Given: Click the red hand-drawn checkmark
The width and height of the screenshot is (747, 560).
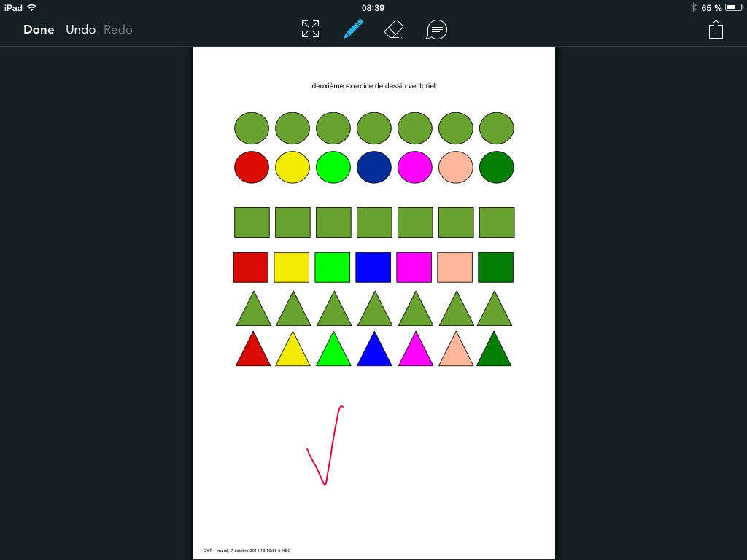Looking at the screenshot, I should (325, 446).
